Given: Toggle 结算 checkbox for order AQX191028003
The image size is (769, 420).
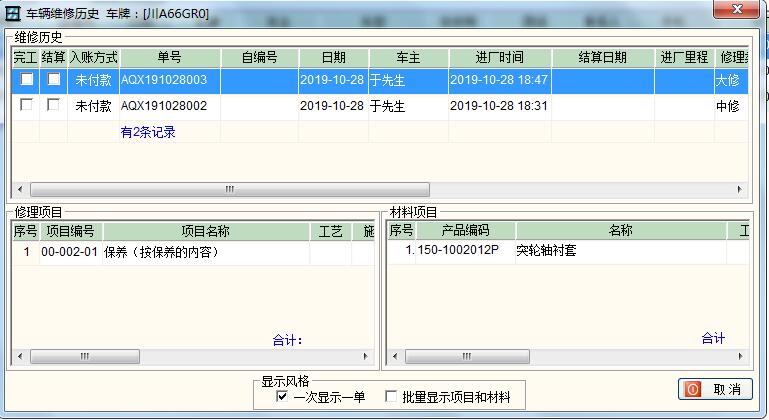Looking at the screenshot, I should (x=54, y=79).
